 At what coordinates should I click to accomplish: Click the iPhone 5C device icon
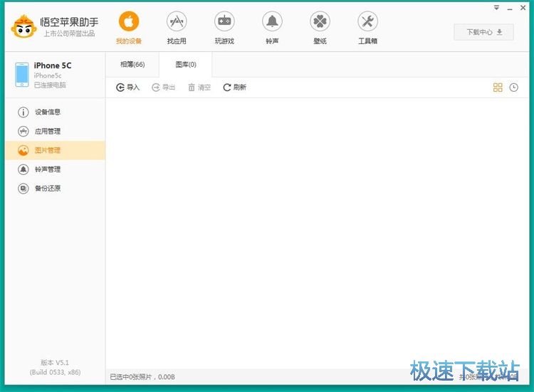(22, 75)
